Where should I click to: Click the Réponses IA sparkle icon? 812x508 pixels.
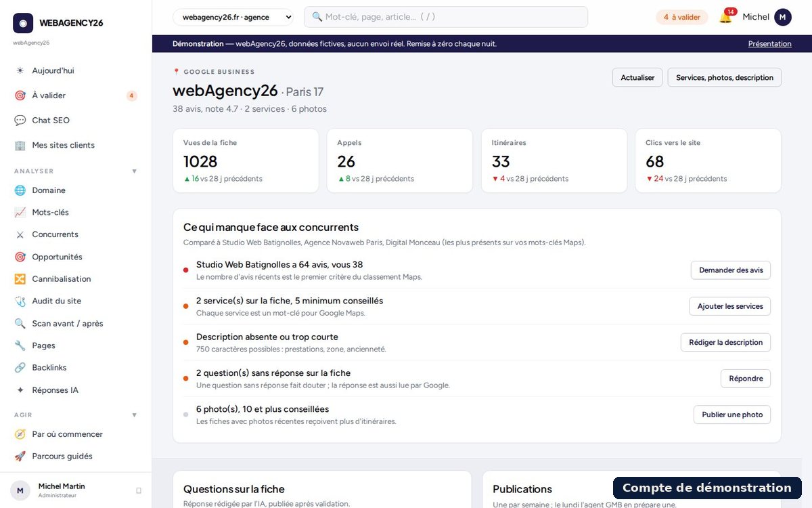pyautogui.click(x=20, y=390)
